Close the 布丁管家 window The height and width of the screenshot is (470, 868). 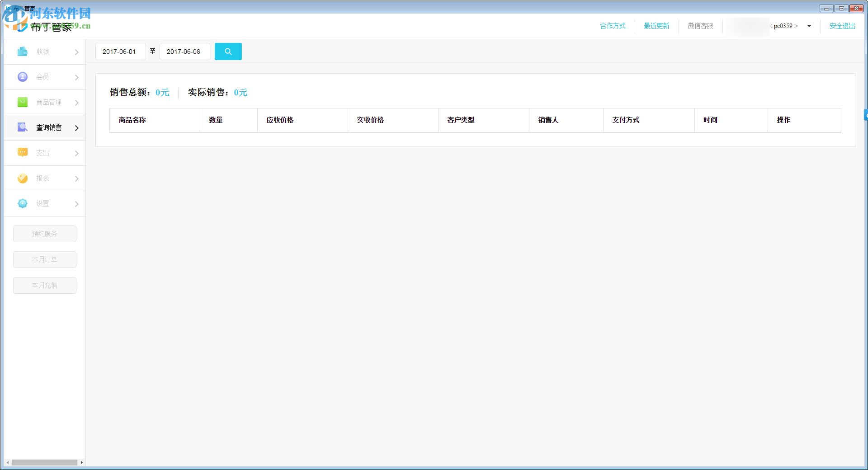coord(856,8)
